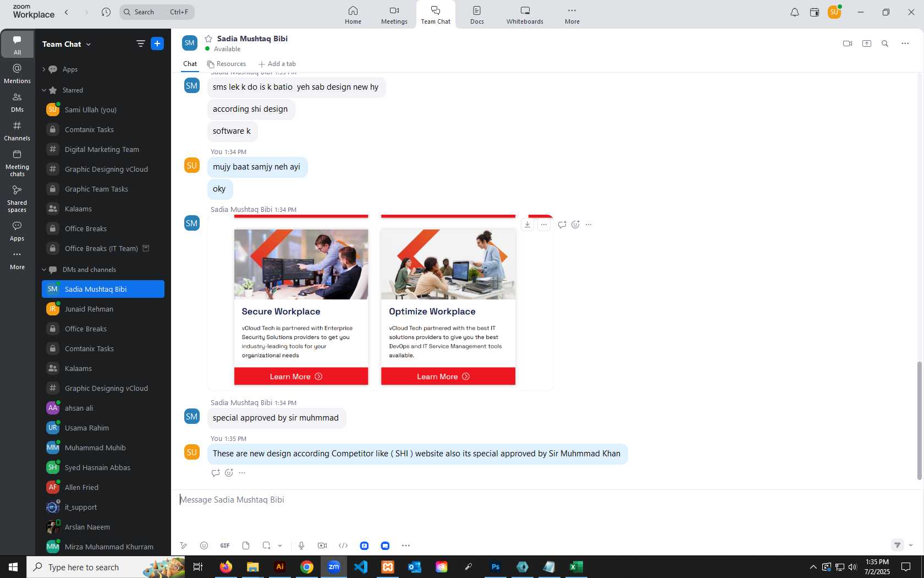
Task: Open the Docs tab
Action: tap(477, 15)
